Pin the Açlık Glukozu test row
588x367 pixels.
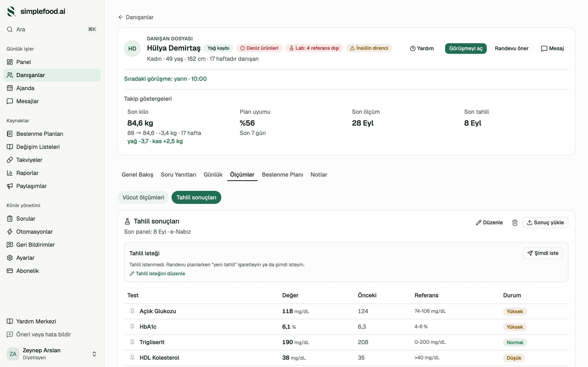[x=132, y=311]
